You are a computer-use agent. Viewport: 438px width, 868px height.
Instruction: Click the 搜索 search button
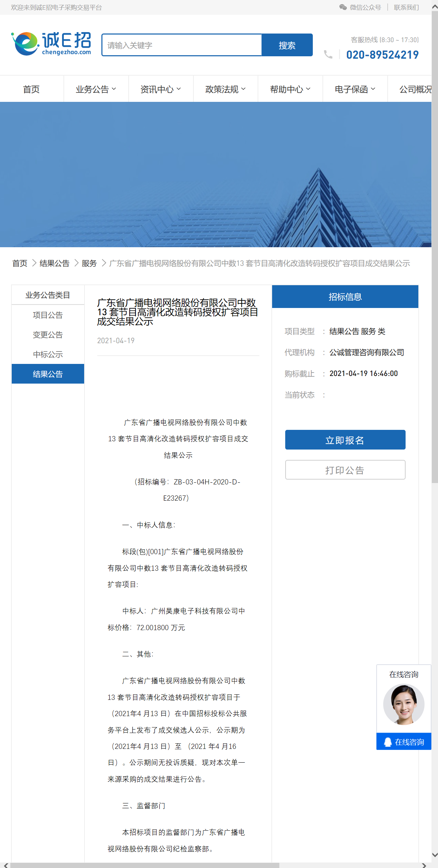pyautogui.click(x=287, y=45)
